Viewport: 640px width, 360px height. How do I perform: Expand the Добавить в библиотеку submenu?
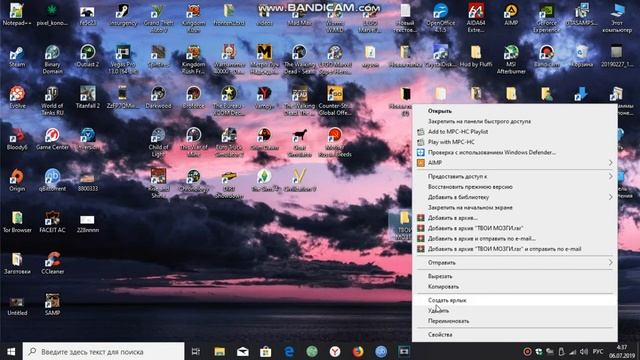pos(514,197)
